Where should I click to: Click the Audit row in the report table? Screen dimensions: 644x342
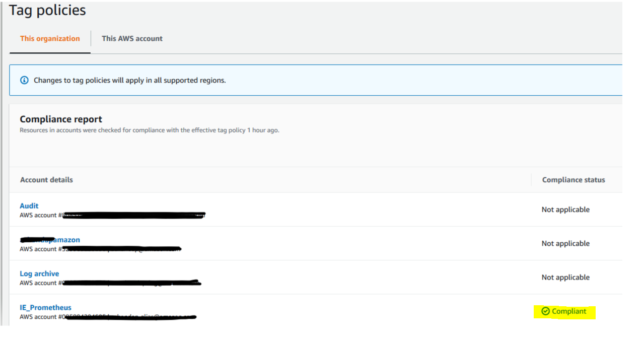click(x=252, y=209)
